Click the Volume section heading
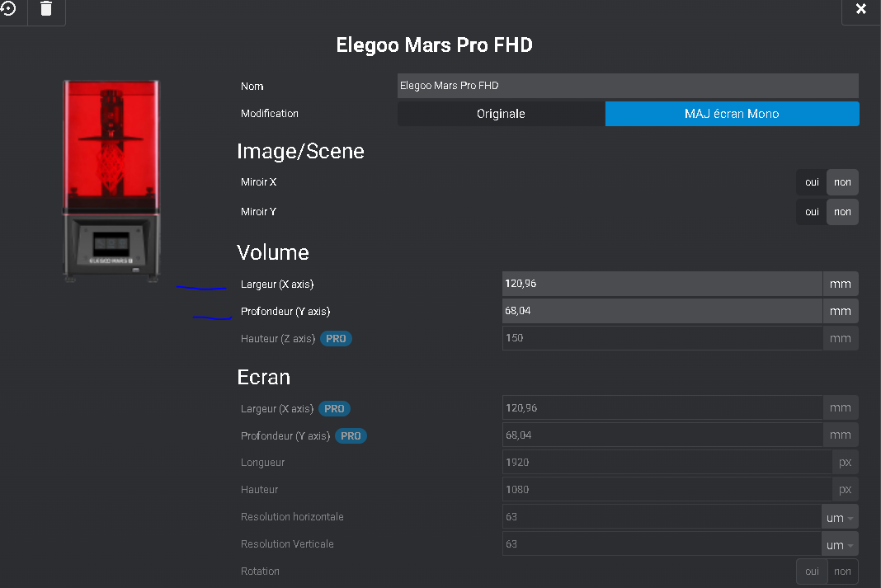 point(273,252)
